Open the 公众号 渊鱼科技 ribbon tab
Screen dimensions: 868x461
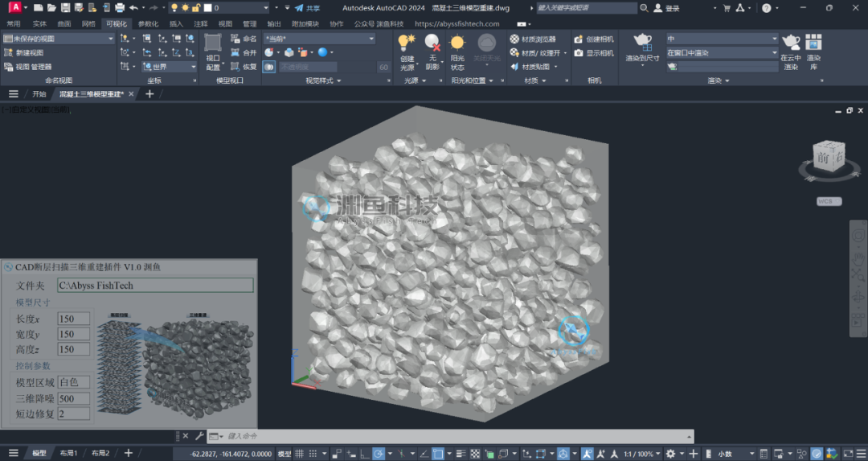coord(379,24)
